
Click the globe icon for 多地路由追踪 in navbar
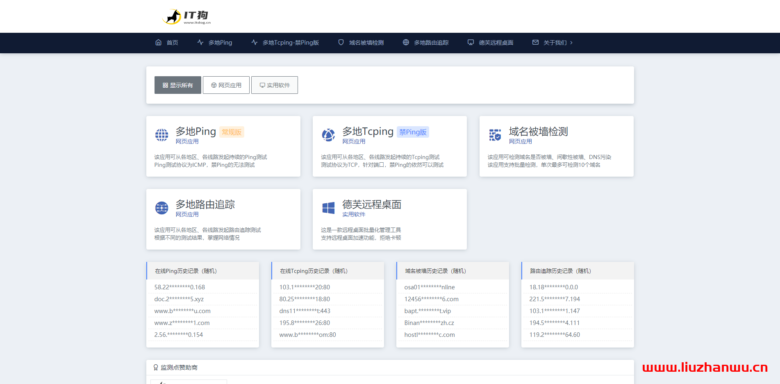[x=406, y=43]
